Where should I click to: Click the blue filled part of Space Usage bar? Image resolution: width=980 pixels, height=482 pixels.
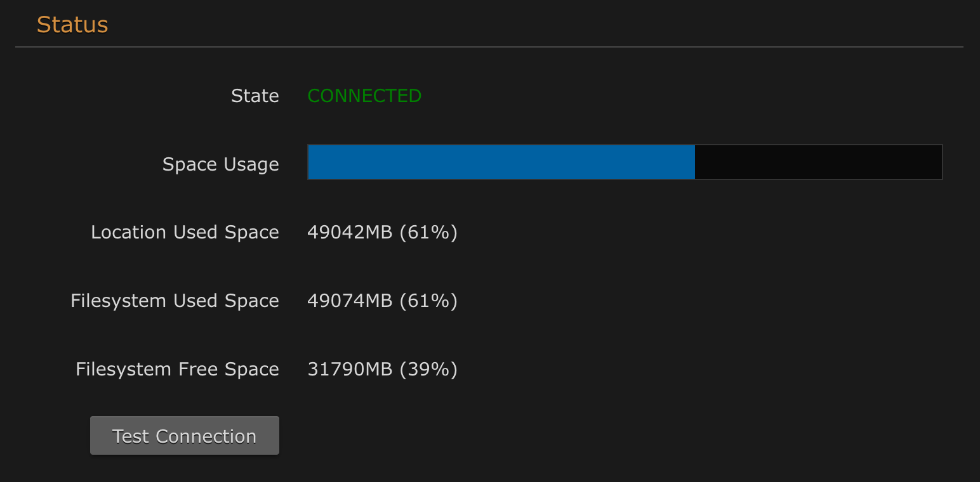click(501, 162)
